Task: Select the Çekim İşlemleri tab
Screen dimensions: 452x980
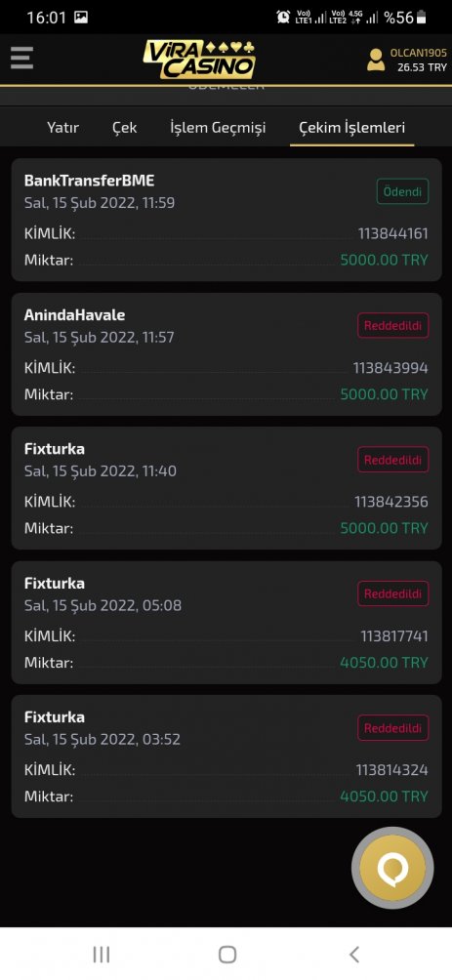Action: [352, 128]
